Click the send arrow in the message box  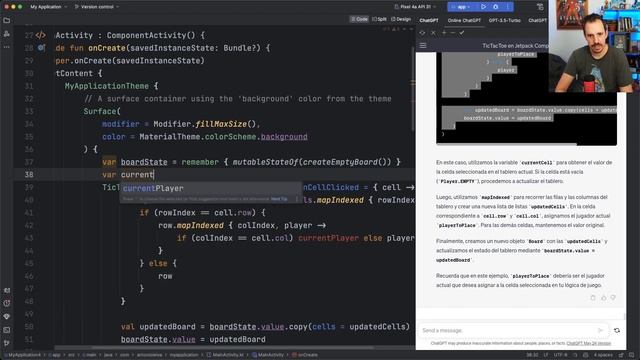click(x=600, y=330)
